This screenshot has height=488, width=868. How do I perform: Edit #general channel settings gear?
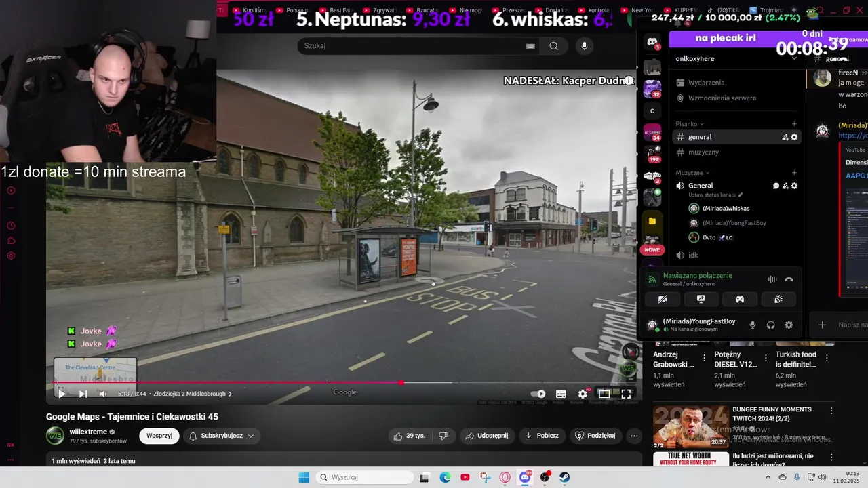tap(795, 137)
